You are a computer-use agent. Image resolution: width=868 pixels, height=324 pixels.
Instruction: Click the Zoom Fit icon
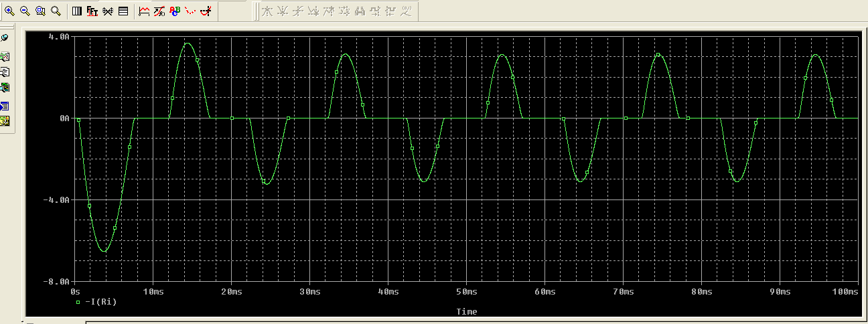(x=56, y=11)
